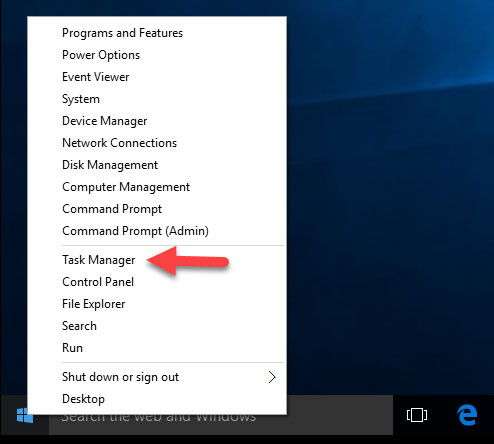Launch Computer Management
494x444 pixels.
pyautogui.click(x=126, y=187)
